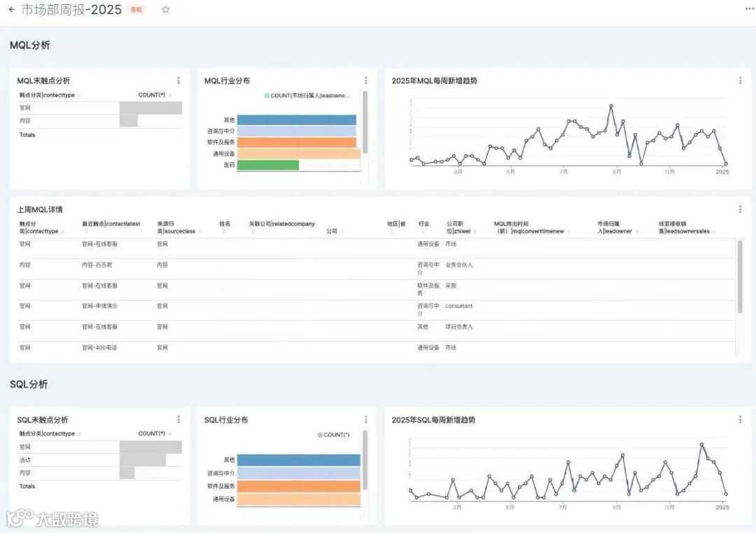Click the 行业 column header in 上周MQL详情

click(x=423, y=224)
